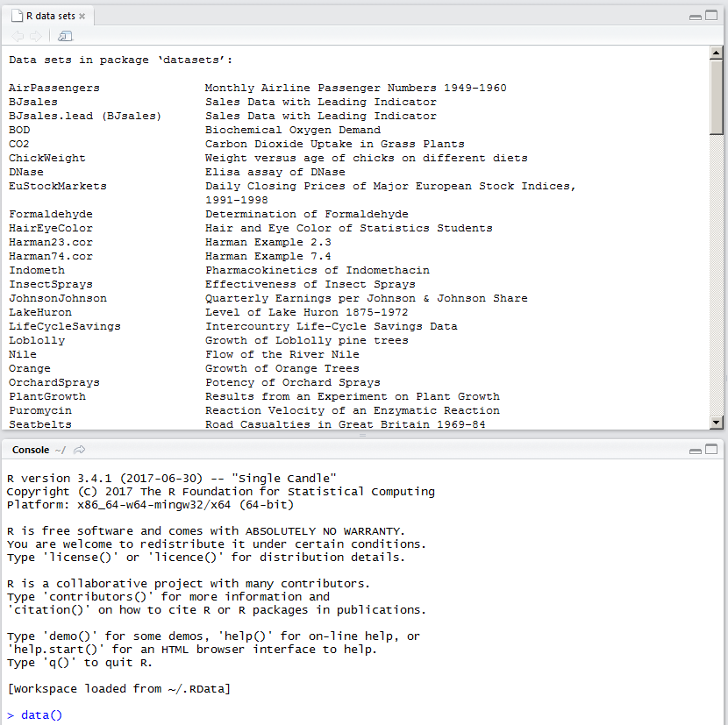Select the Console tab label
728x725 pixels.
(x=31, y=449)
